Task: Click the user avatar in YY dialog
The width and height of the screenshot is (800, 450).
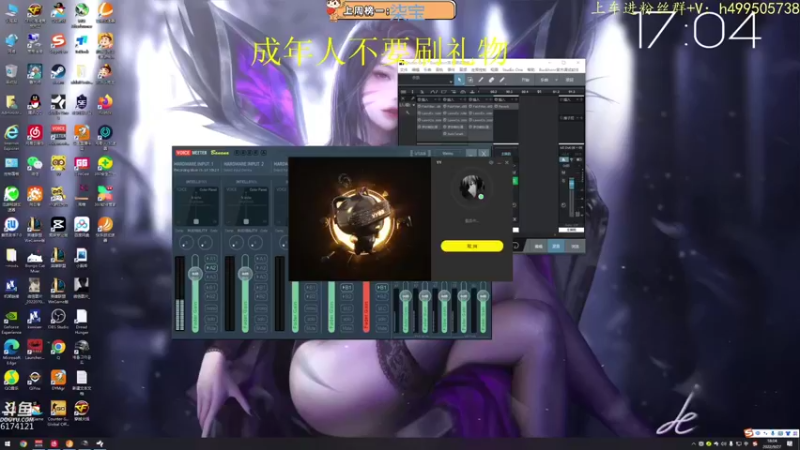Action: click(471, 187)
